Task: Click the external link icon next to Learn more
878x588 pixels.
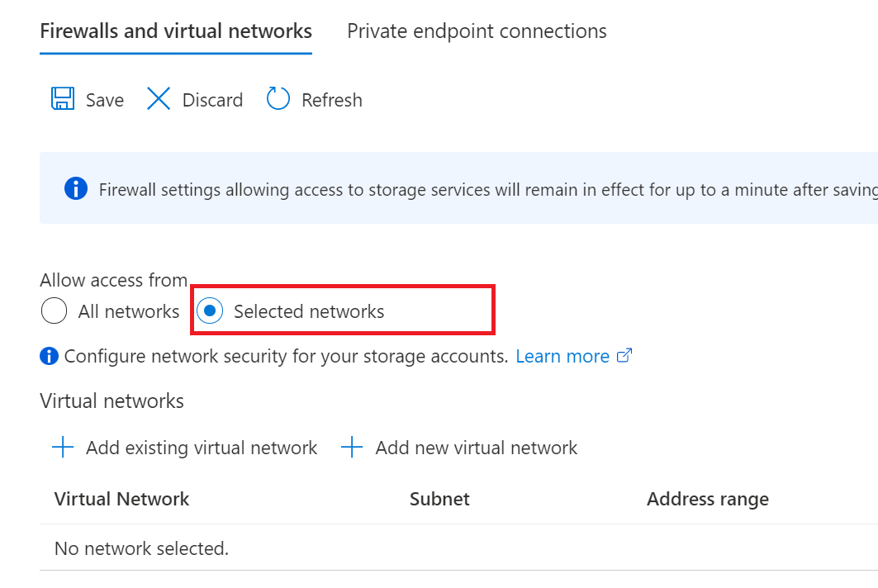Action: [624, 354]
